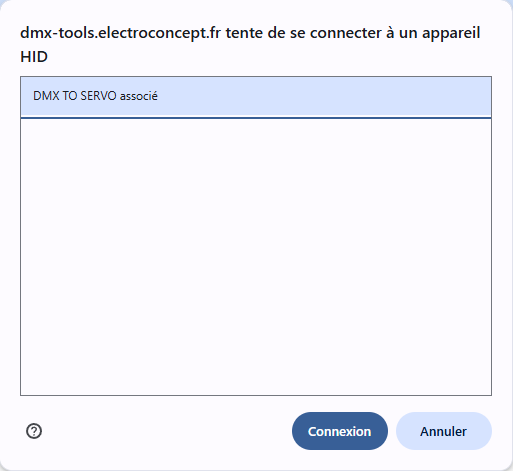Click dmx-tools.electroconcept.fr domain in heading
This screenshot has height=471, width=513.
coord(120,33)
